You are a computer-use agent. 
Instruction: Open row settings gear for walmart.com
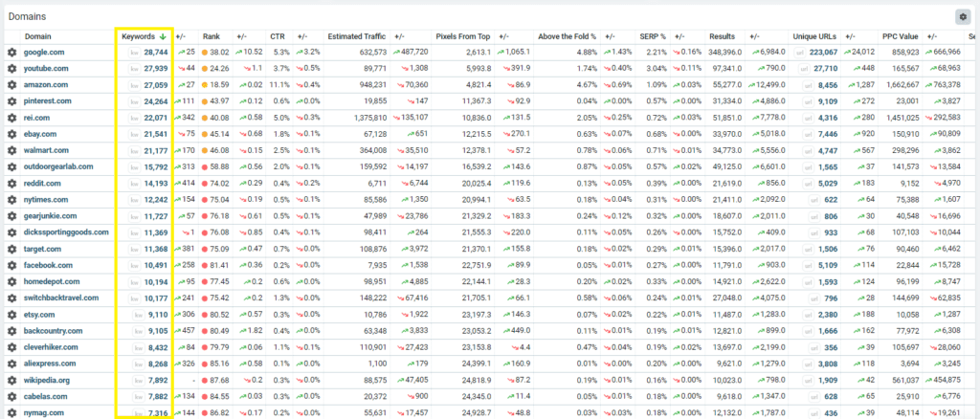[x=11, y=150]
